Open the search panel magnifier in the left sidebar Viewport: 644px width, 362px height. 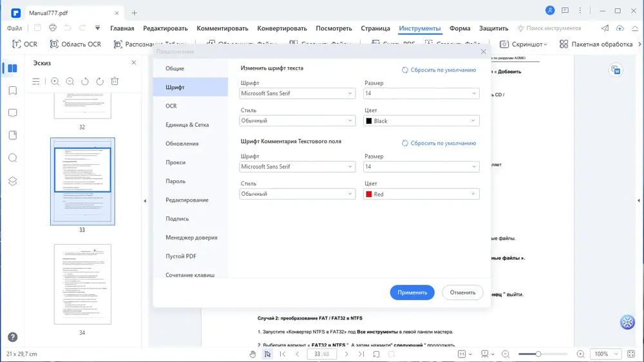click(13, 158)
